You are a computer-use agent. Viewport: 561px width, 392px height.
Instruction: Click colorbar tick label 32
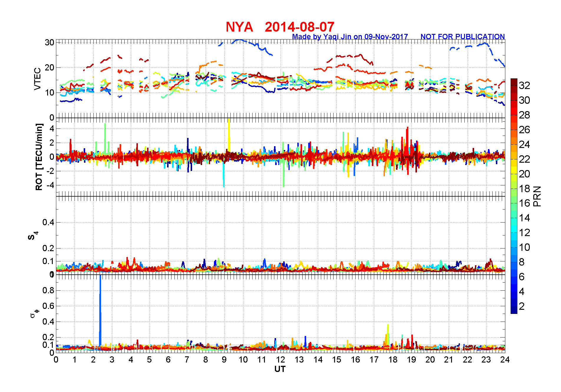point(524,85)
